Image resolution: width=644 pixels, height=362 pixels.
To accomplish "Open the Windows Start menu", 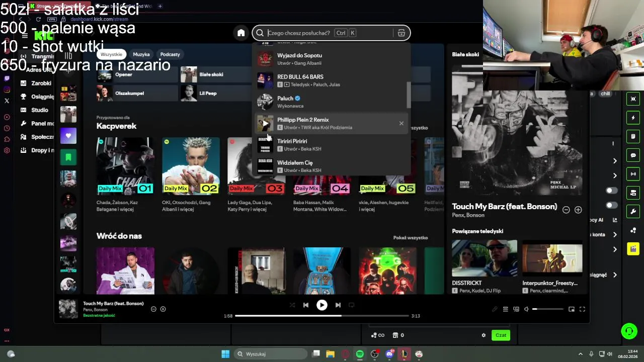I will (225, 354).
